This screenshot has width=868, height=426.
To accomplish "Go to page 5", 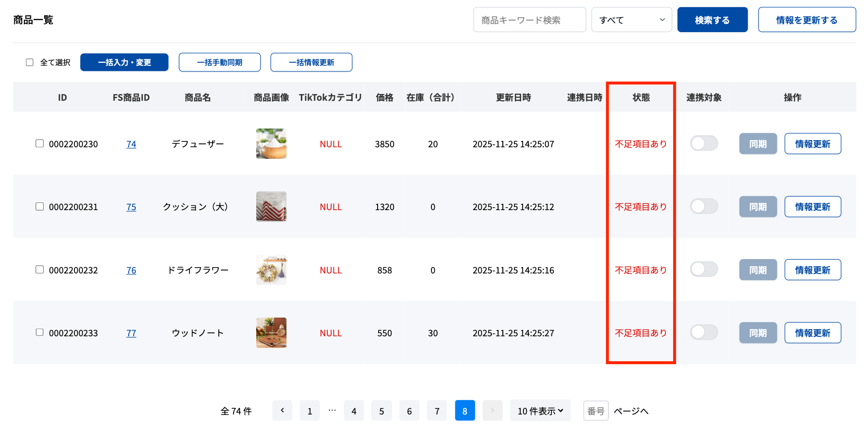I will coord(382,411).
